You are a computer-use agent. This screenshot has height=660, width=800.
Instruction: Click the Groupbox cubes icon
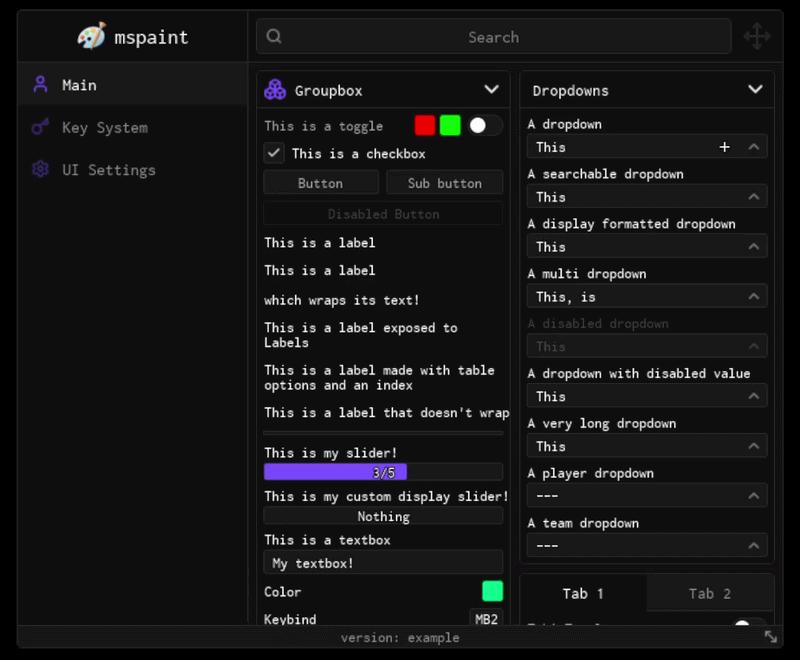click(x=275, y=90)
